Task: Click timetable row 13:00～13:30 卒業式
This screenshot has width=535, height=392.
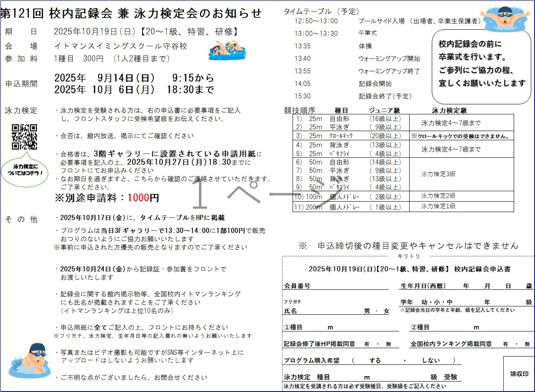Action: (x=336, y=33)
